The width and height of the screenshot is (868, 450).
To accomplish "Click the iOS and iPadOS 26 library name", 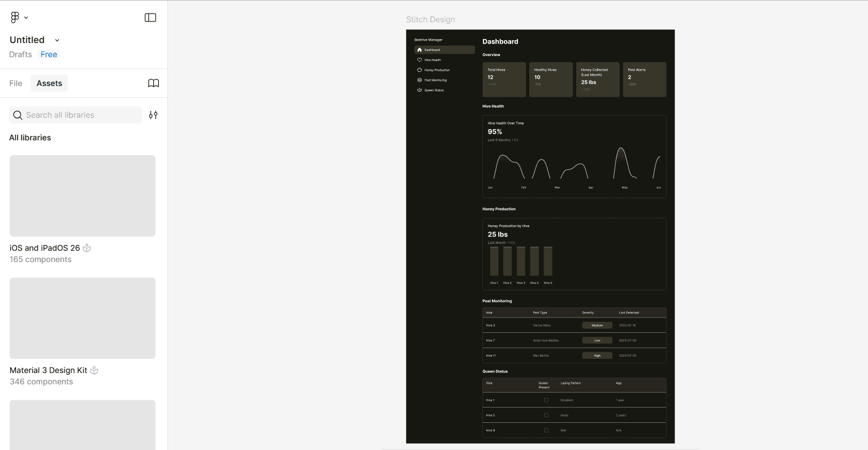I will [45, 248].
